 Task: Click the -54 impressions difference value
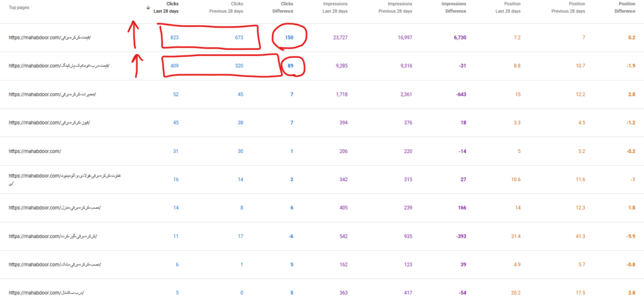(x=462, y=293)
